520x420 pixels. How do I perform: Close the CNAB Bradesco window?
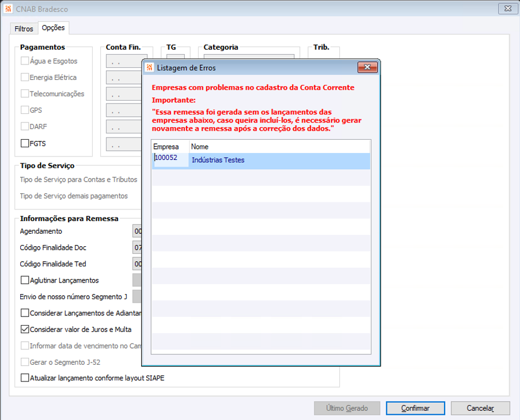coord(507,9)
